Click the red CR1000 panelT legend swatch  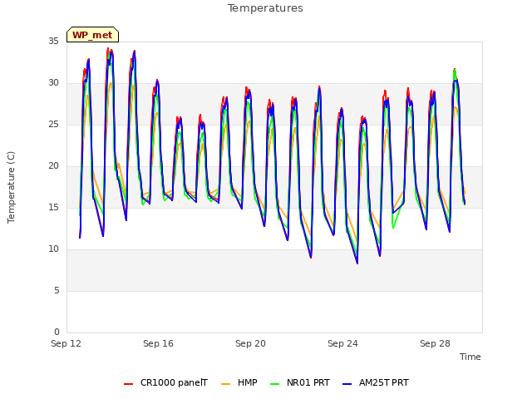[128, 384]
